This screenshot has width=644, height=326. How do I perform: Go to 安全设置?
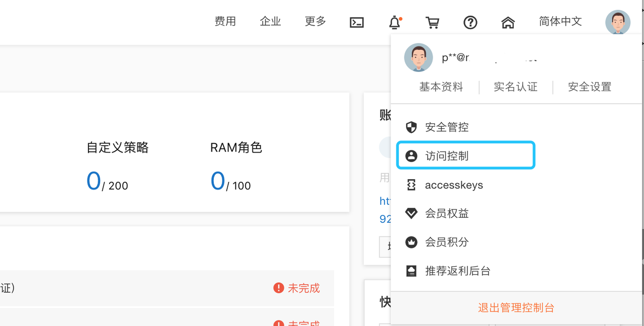589,87
